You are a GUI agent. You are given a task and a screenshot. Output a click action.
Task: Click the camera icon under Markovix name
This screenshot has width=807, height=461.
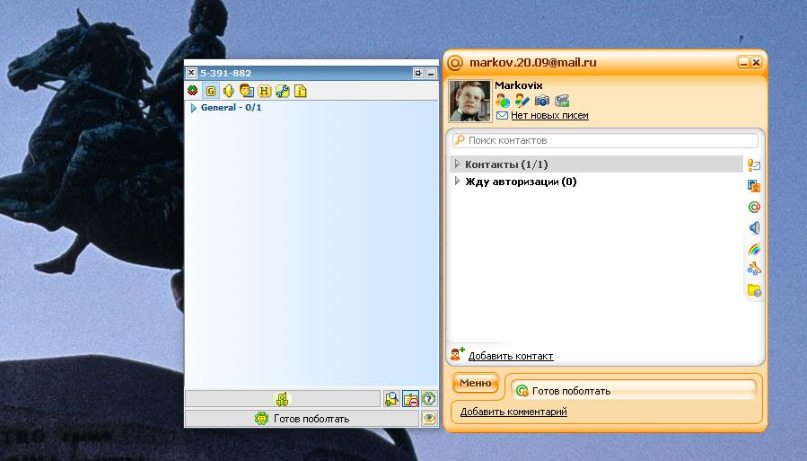click(x=542, y=101)
